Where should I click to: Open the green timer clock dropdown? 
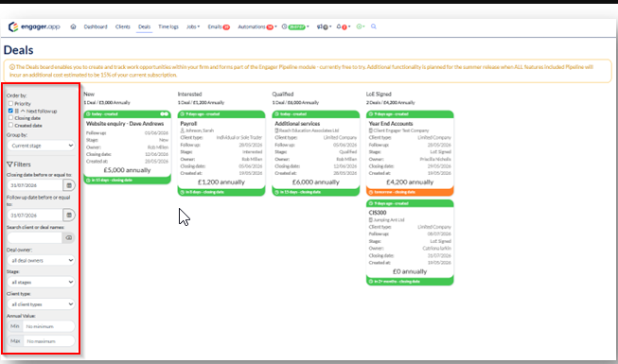click(295, 26)
